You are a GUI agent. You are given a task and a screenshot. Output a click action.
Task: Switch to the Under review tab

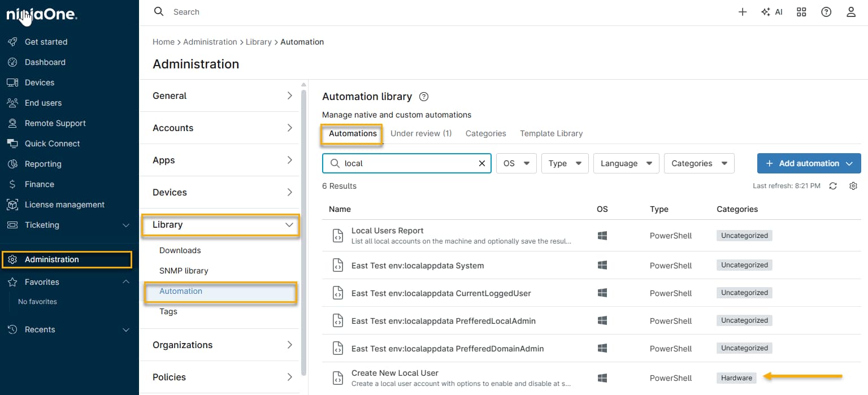pos(420,133)
